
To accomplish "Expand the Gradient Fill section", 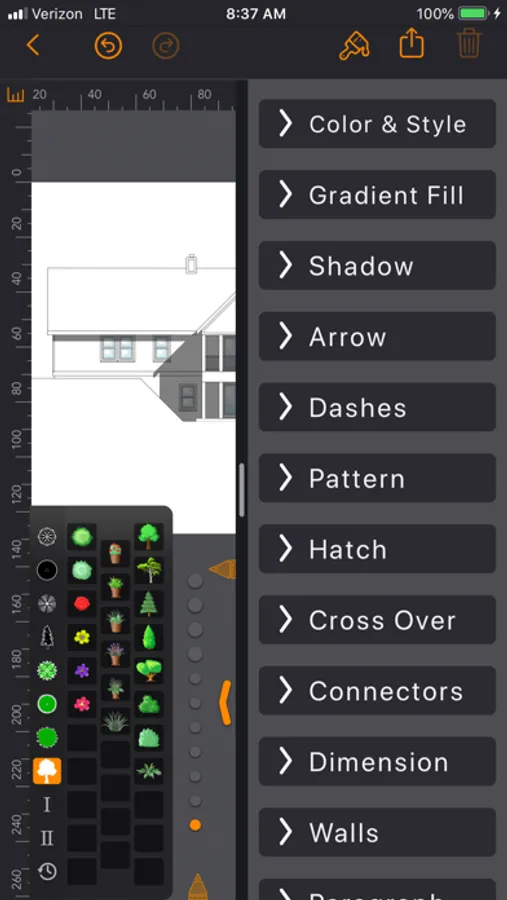I will click(377, 195).
